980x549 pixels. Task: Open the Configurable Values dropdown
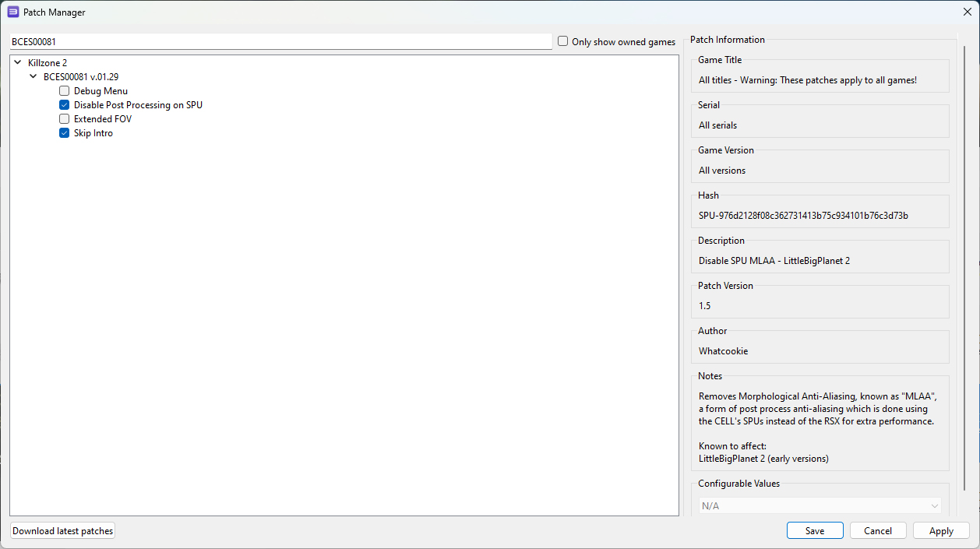pos(820,506)
